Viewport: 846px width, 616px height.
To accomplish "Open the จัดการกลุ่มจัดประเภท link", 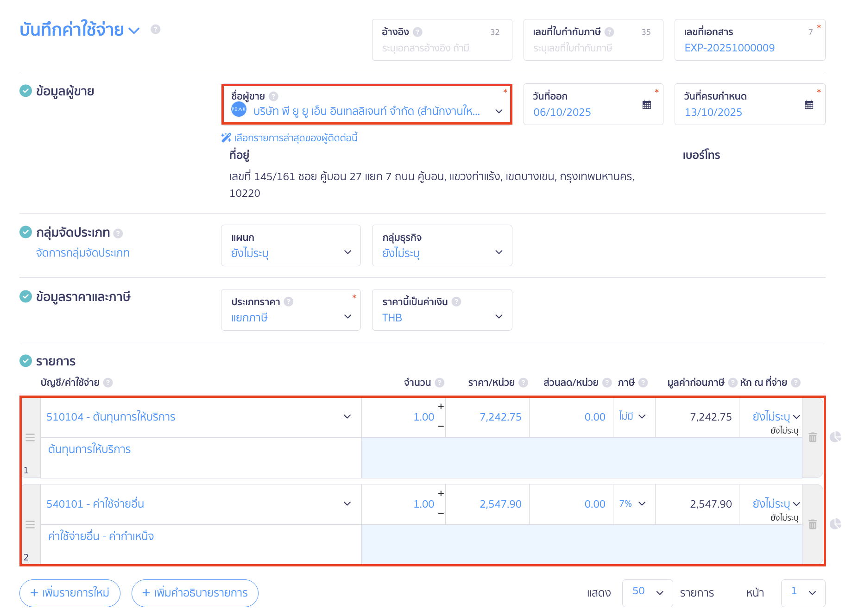I will point(82,253).
